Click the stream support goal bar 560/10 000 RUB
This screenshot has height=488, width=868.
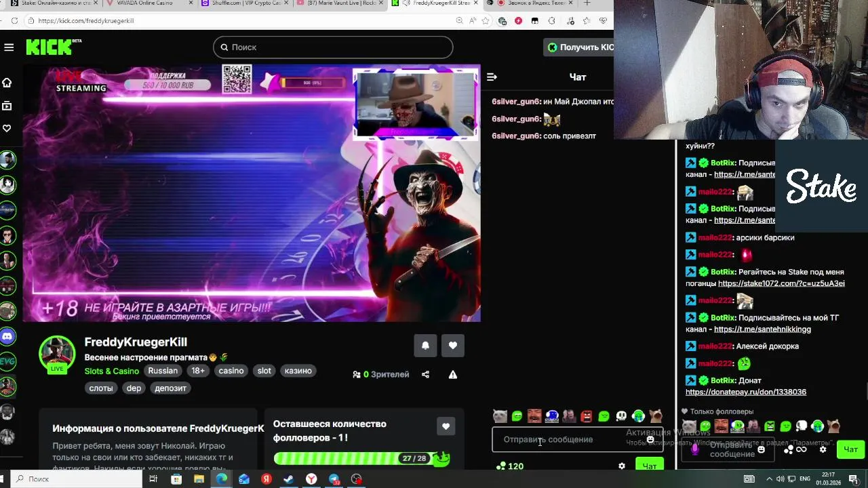click(x=167, y=85)
